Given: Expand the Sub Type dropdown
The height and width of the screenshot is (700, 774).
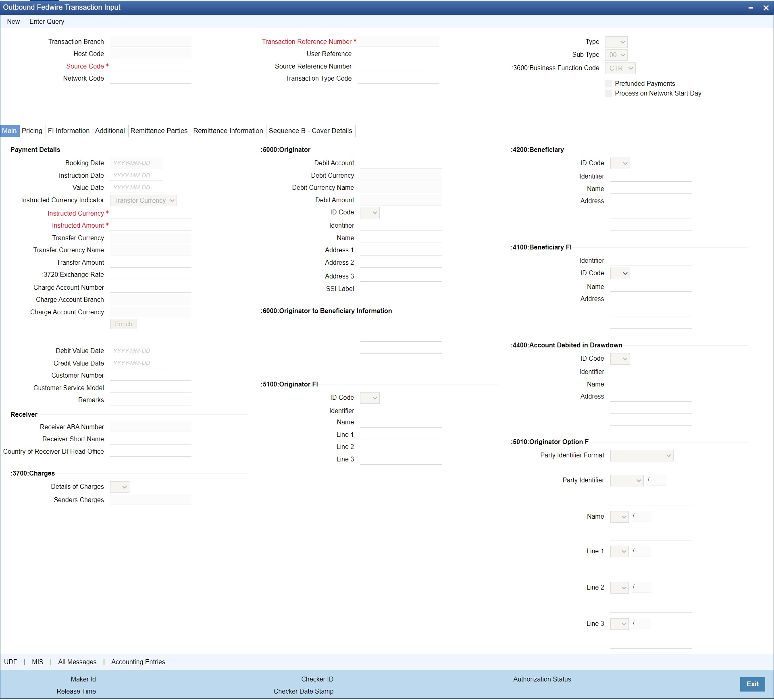Looking at the screenshot, I should coord(616,55).
